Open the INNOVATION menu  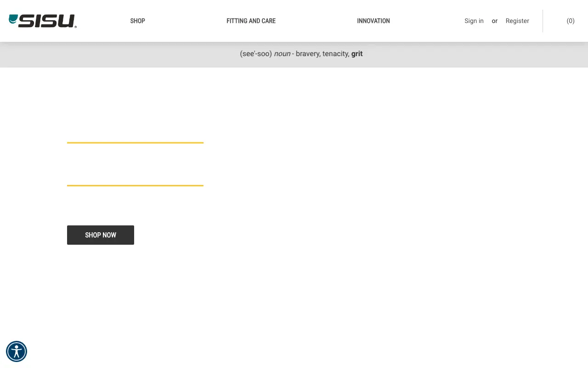(x=373, y=21)
